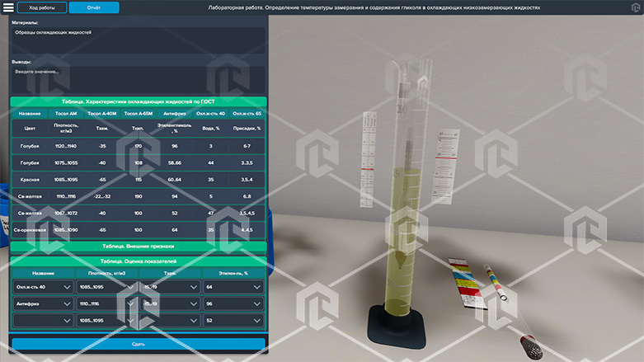The width and height of the screenshot is (644, 362).
Task: Open the hamburger menu icon
Action: (8, 7)
